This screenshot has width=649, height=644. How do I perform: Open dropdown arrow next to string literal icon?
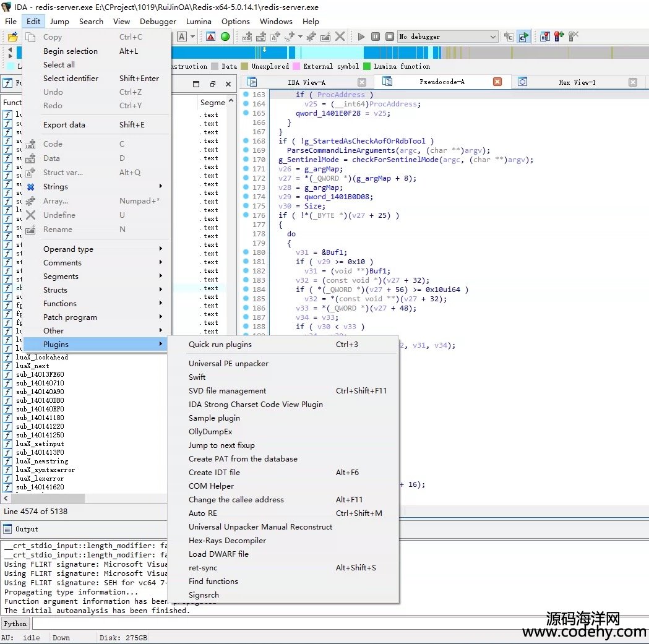300,36
